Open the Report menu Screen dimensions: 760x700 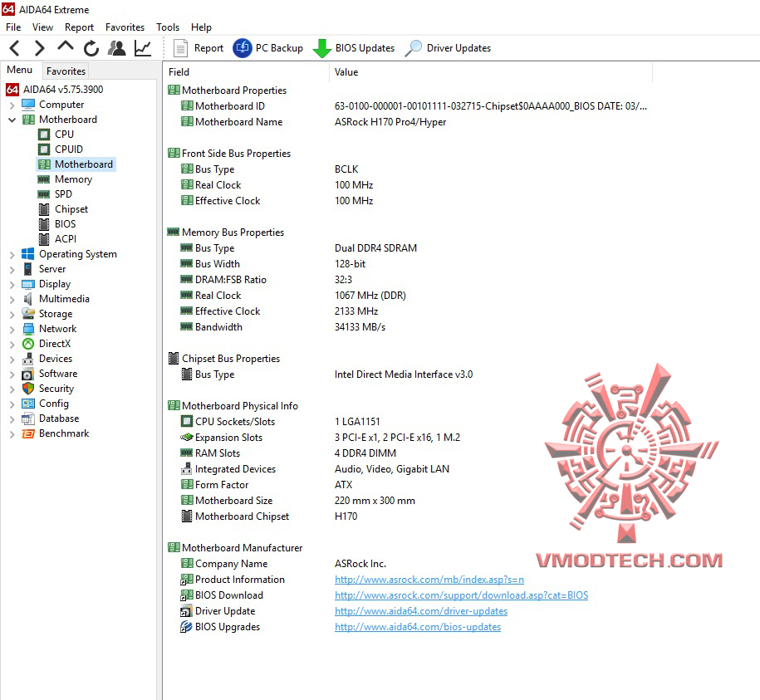pyautogui.click(x=79, y=27)
